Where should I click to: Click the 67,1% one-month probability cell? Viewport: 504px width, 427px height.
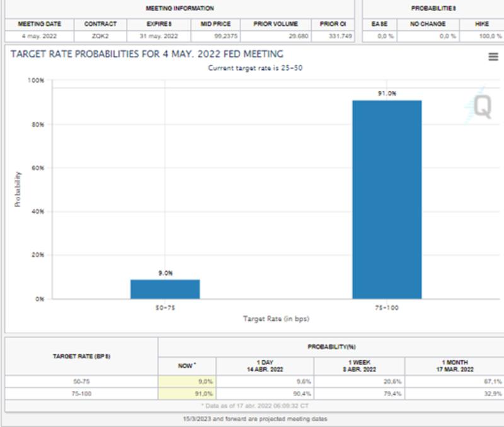(x=454, y=382)
